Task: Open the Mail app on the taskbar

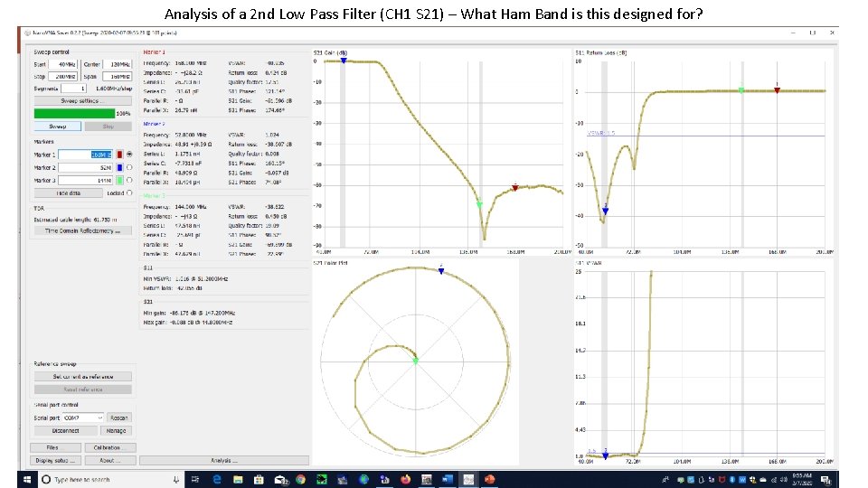Action: 280,480
